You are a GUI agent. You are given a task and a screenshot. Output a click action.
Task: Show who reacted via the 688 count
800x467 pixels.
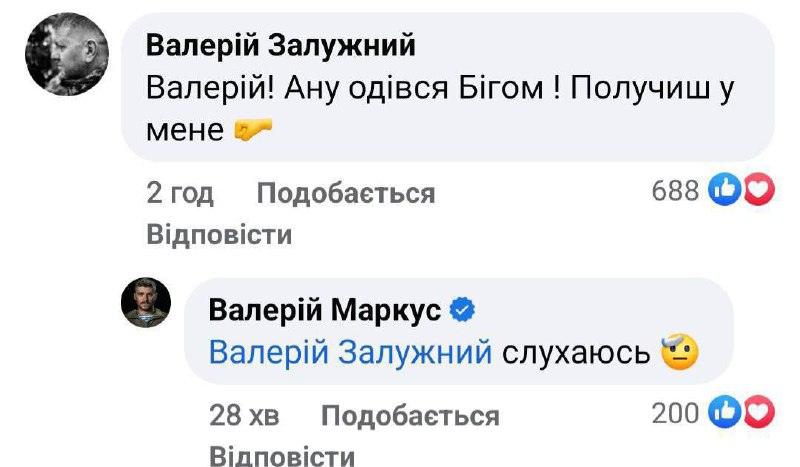click(675, 190)
